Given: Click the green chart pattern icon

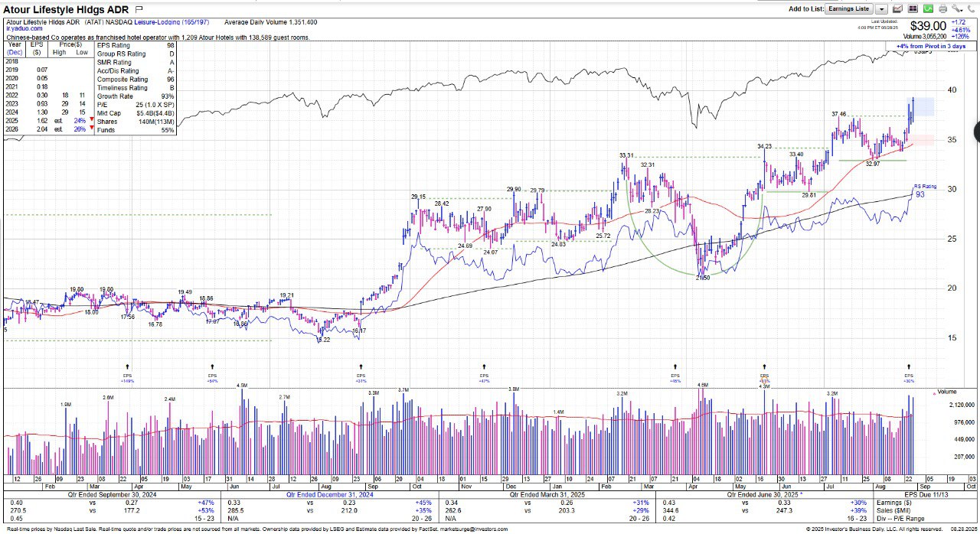Looking at the screenshot, I should coord(927,8).
